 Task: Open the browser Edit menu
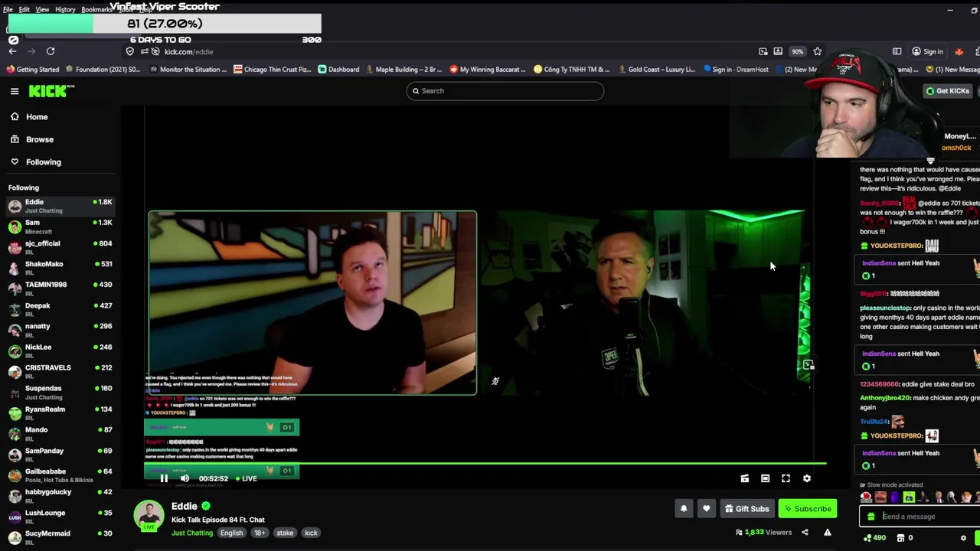tap(24, 9)
